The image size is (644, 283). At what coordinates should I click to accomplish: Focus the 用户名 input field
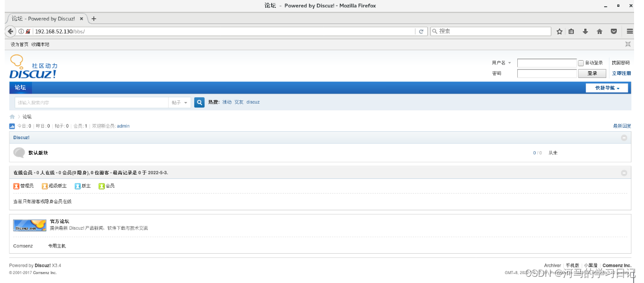point(547,63)
